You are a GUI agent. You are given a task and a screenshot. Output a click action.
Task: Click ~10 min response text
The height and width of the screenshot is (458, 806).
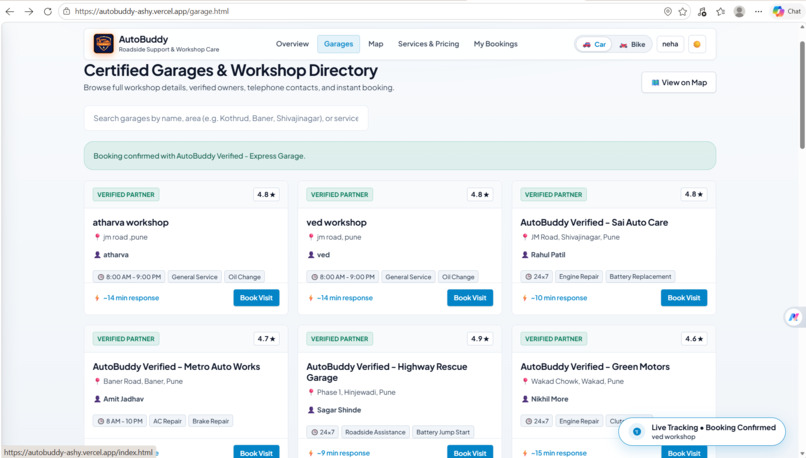coord(559,298)
